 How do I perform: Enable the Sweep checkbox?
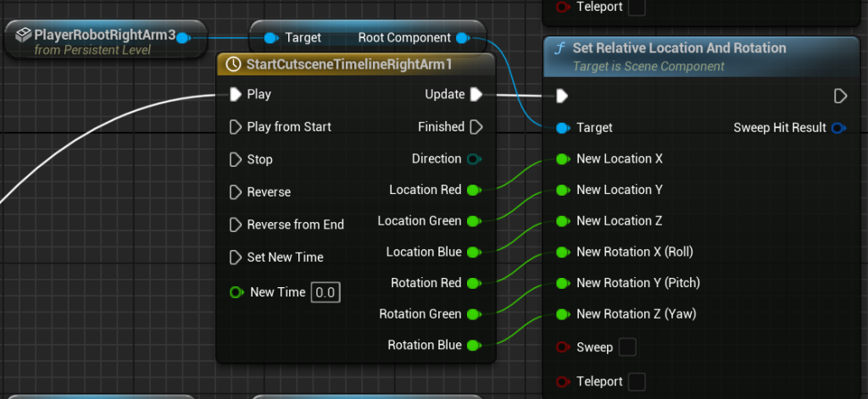click(x=627, y=347)
